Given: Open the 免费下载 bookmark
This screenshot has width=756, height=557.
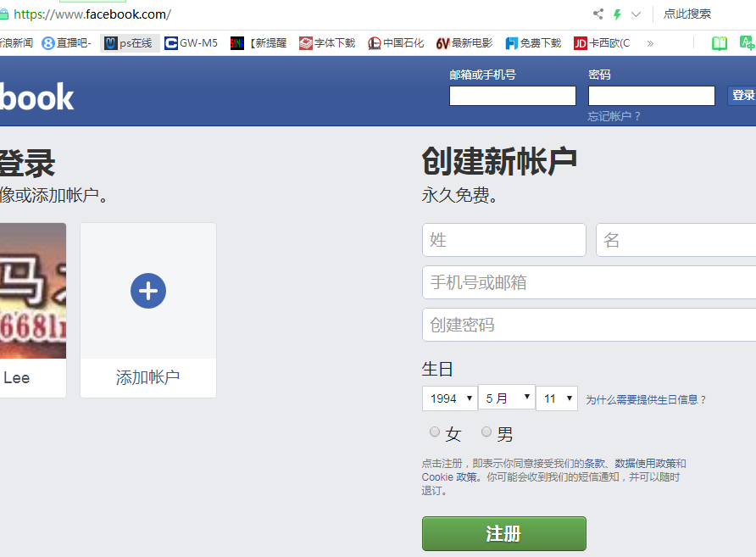Looking at the screenshot, I should coord(533,43).
